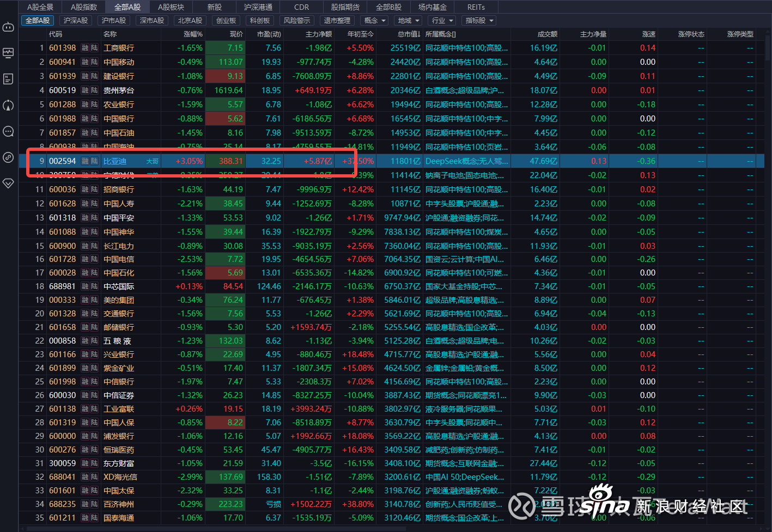Expand the 行业 filter dropdown
The height and width of the screenshot is (532, 772).
pyautogui.click(x=442, y=21)
